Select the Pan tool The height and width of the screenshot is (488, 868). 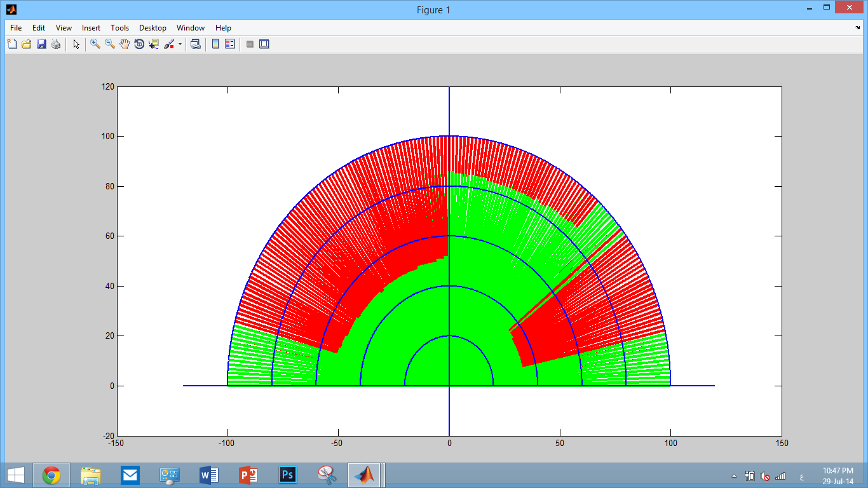click(x=123, y=44)
